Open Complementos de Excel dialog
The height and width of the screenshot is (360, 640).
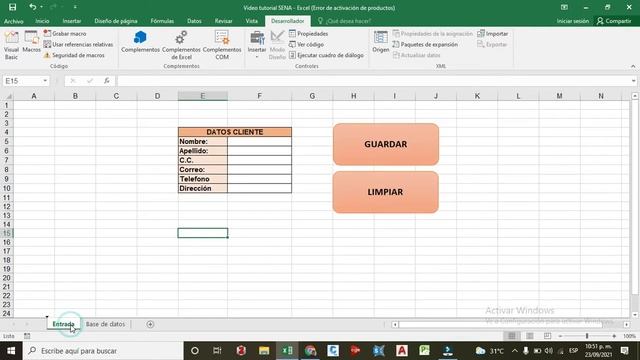[181, 45]
